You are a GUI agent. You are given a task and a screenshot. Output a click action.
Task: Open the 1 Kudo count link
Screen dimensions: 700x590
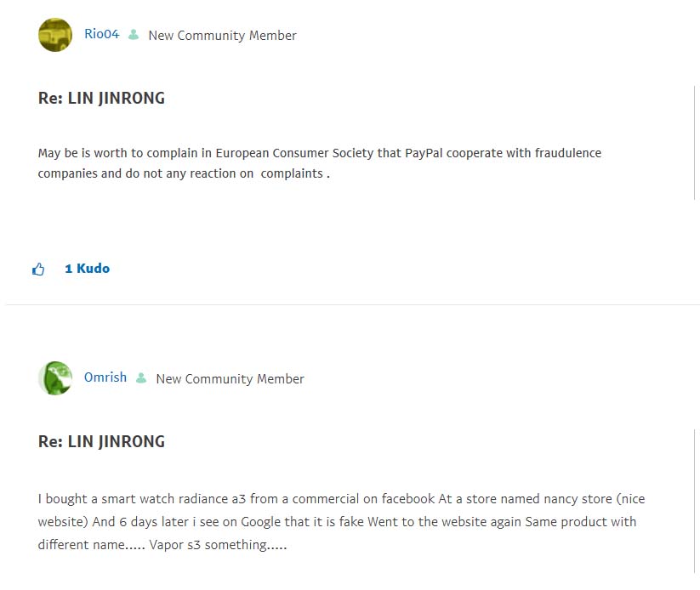point(87,269)
